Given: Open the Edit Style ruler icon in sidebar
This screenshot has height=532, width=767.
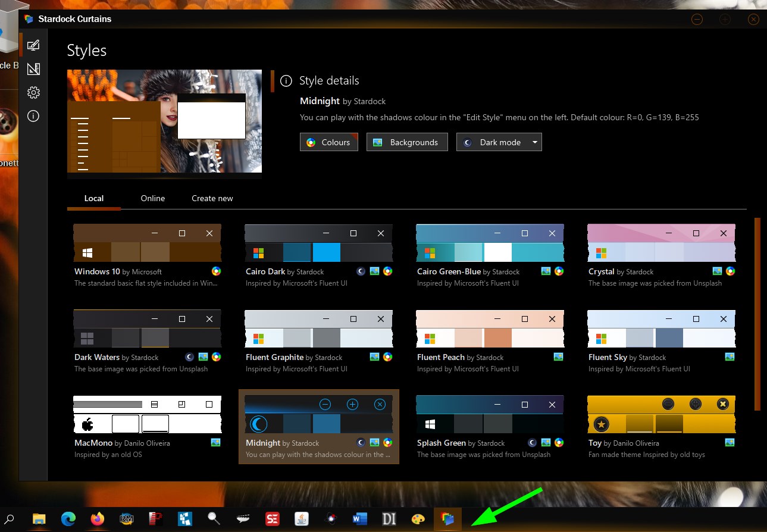Looking at the screenshot, I should click(x=33, y=69).
